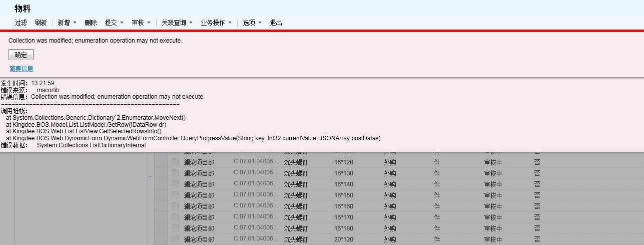
Task: Select the 16*160 specification cell
Action: coord(343,206)
